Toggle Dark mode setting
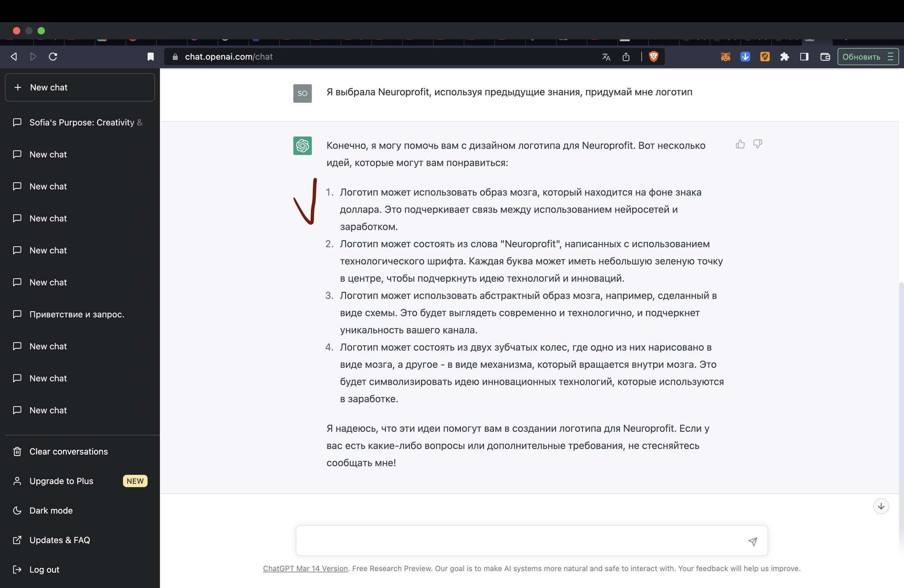 tap(51, 510)
